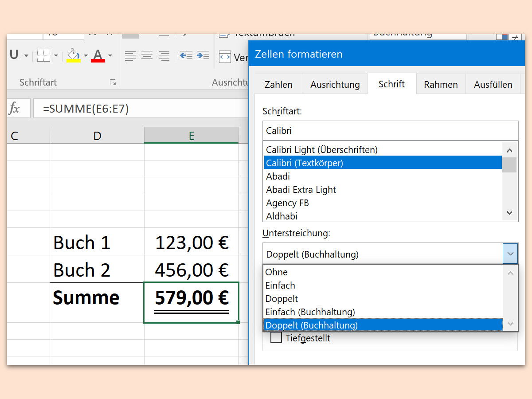
Task: Switch to the Ausfüllen tab
Action: [493, 84]
